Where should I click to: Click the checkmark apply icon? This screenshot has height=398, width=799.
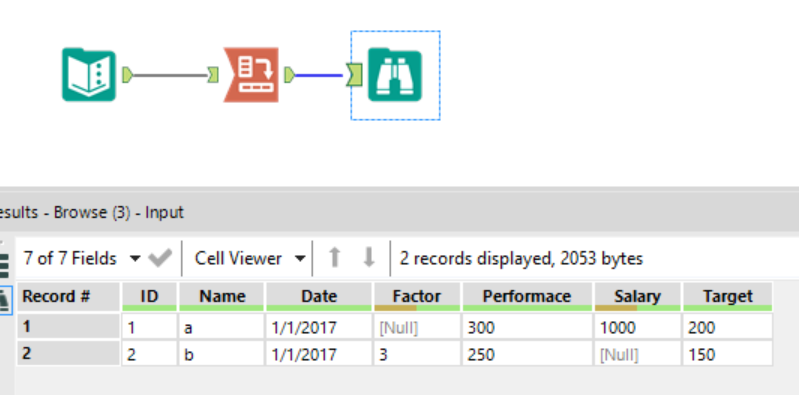point(159,258)
